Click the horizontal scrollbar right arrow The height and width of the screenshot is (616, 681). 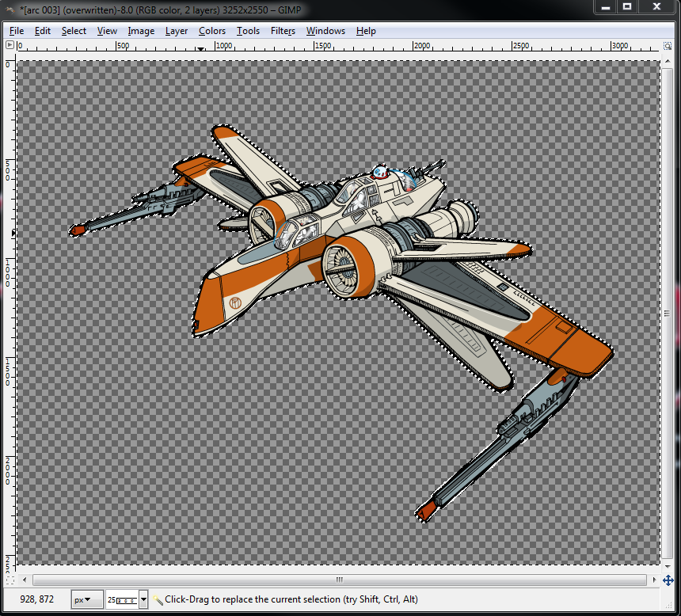[x=655, y=580]
